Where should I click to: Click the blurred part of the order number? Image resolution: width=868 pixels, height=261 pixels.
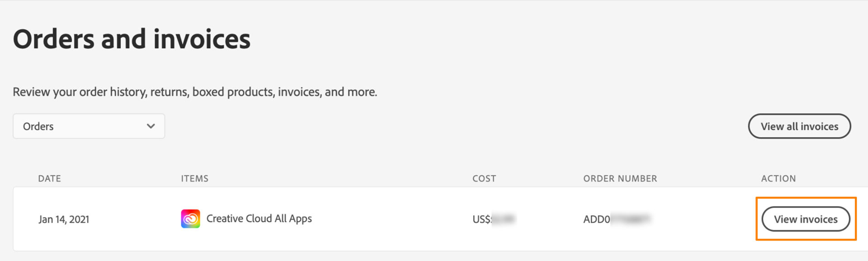630,219
